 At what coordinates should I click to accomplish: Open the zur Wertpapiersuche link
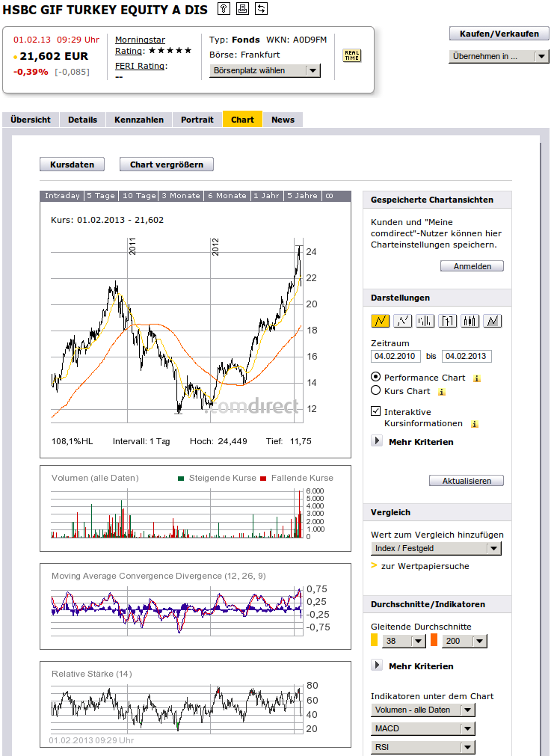425,566
